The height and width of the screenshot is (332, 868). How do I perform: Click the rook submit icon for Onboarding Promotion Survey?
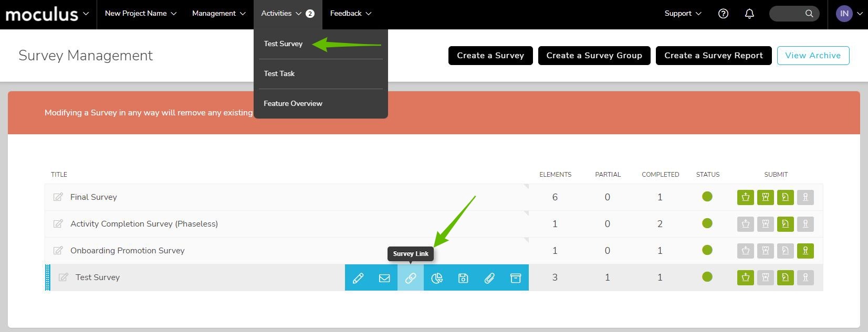pos(766,251)
